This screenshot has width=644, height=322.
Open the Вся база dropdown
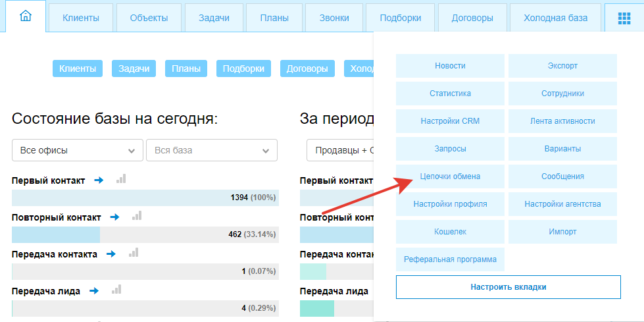click(x=211, y=150)
